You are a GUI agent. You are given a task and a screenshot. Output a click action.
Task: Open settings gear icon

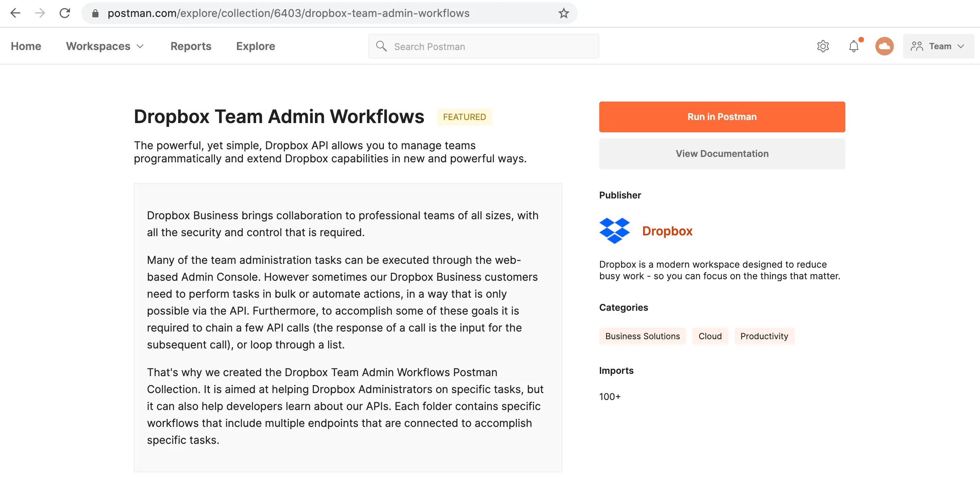coord(823,46)
